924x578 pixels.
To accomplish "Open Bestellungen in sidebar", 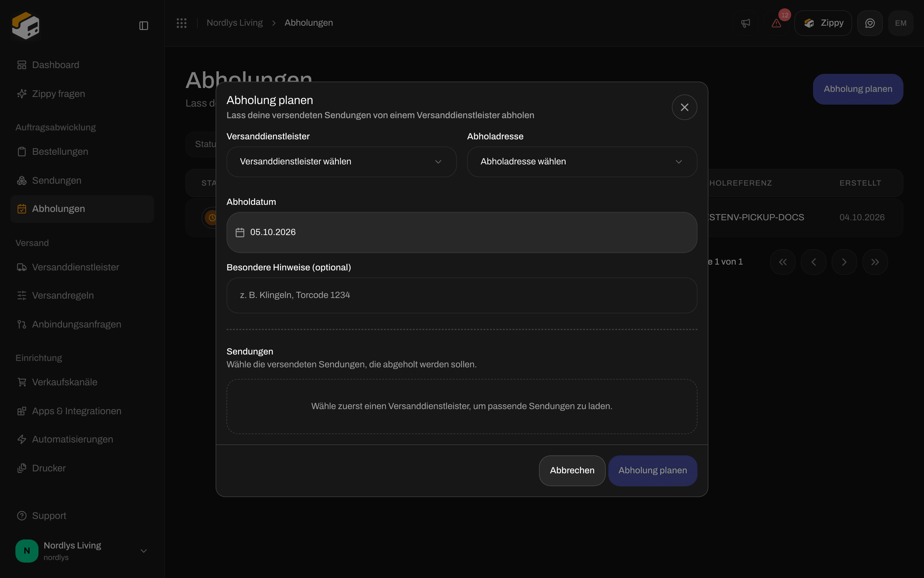I will click(x=82, y=152).
